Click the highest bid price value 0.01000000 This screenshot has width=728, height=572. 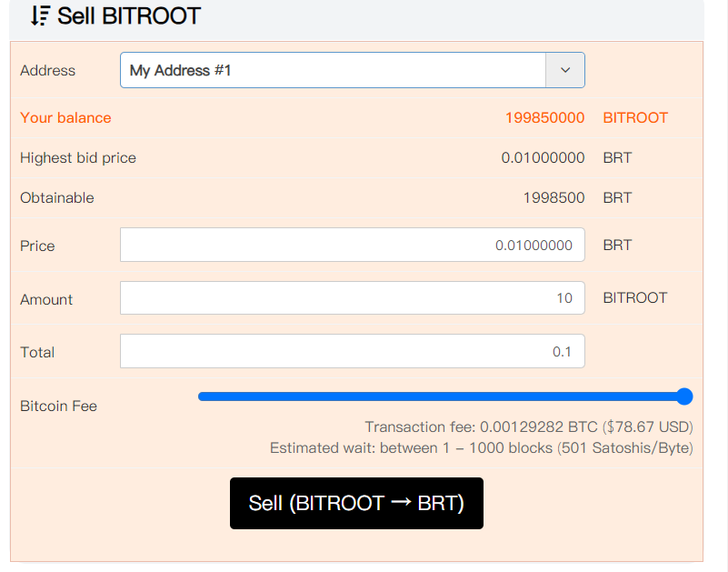pos(543,157)
